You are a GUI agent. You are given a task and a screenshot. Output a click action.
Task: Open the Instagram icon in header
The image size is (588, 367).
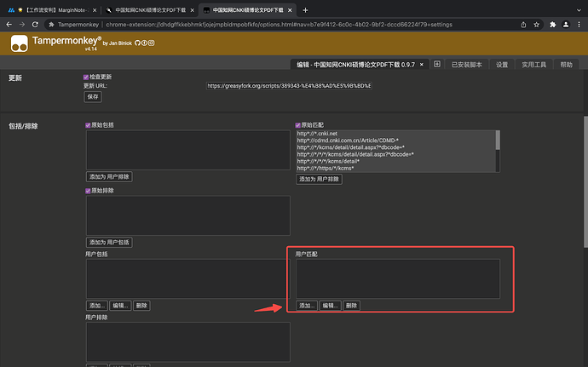pos(151,43)
